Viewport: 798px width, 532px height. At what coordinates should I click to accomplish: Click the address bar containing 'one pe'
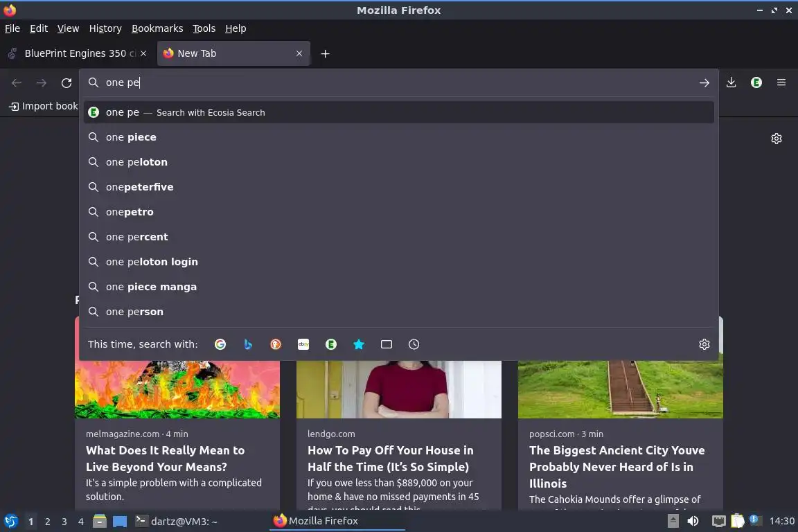[x=398, y=82]
